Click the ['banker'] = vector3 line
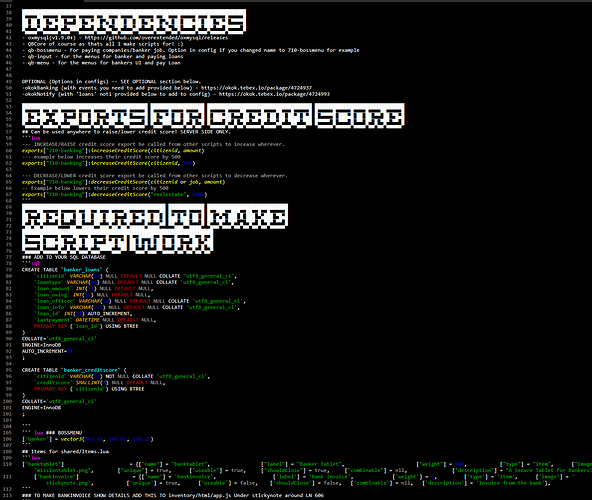Screen dimensions: 592x500 pos(88,439)
